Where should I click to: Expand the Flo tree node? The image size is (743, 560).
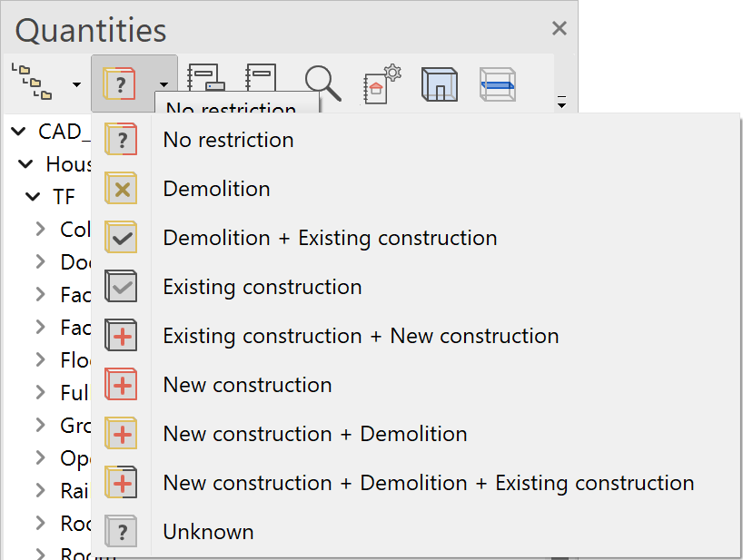[41, 359]
